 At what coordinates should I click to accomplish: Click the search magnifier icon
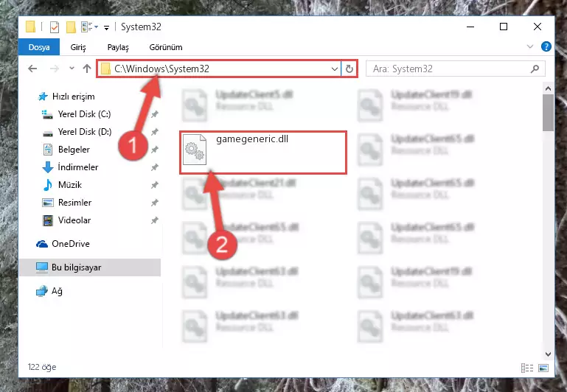coord(535,69)
